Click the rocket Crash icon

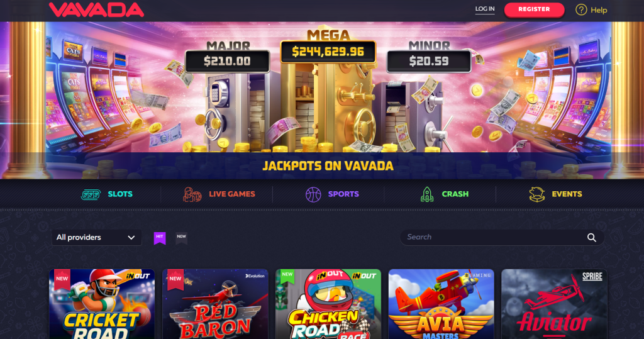pyautogui.click(x=427, y=194)
